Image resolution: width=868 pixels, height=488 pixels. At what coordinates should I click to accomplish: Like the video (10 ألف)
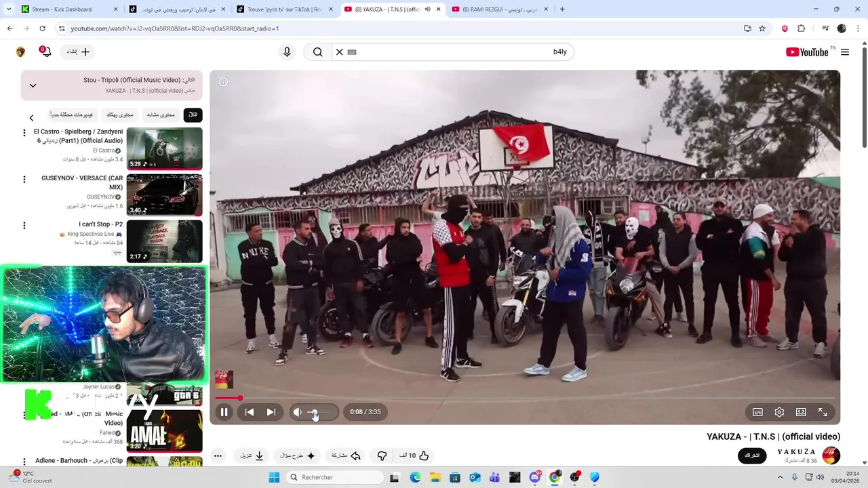[414, 455]
